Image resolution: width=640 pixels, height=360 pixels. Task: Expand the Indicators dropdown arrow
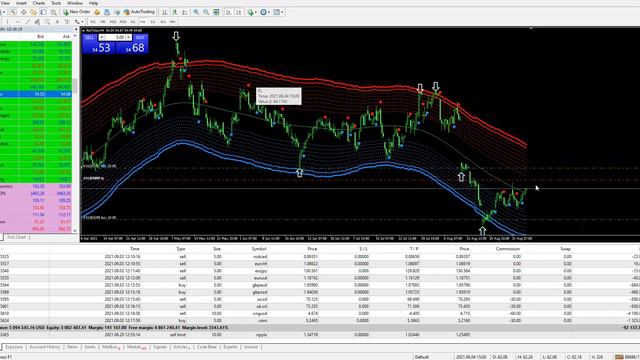[x=256, y=12]
